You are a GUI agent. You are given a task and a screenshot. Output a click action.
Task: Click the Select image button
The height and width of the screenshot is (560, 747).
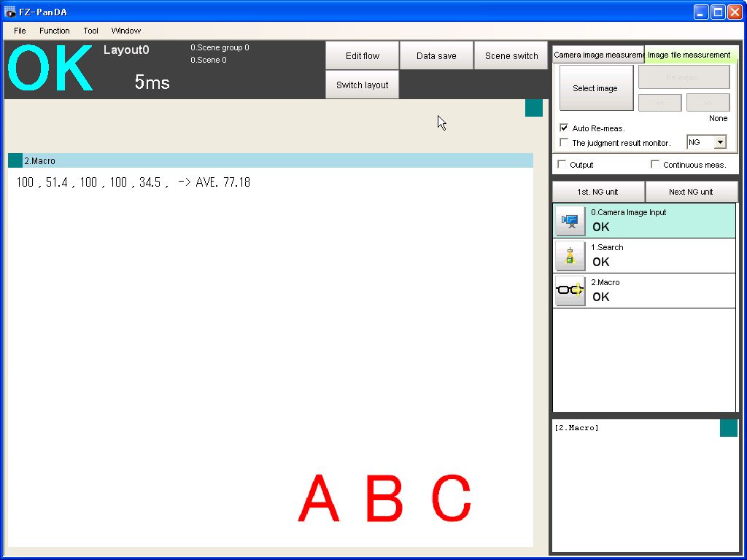click(x=595, y=88)
